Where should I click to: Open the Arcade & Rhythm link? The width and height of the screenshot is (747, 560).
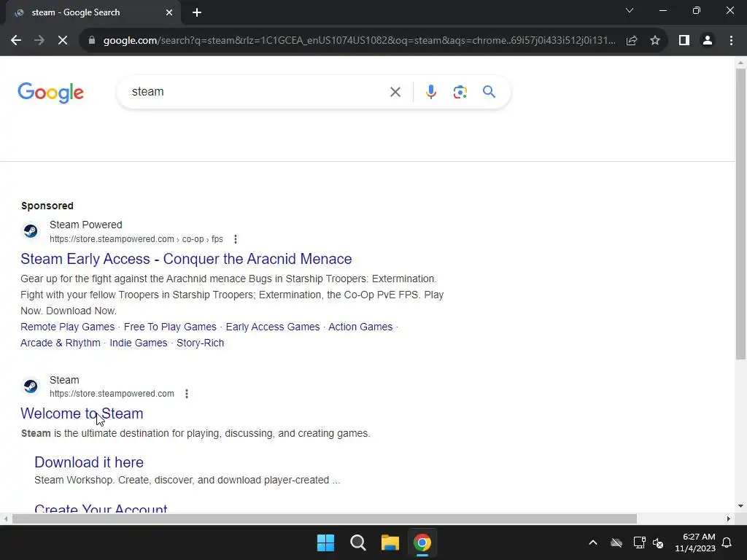tap(61, 343)
